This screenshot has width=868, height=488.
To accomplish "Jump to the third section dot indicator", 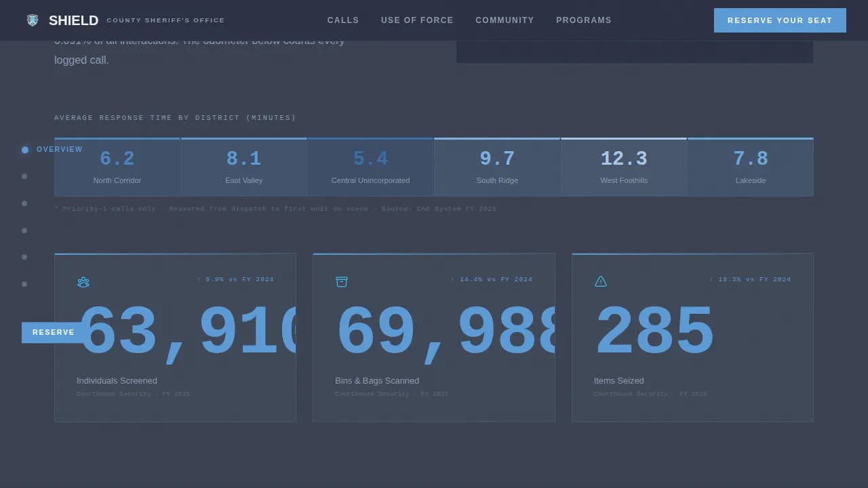I will [24, 203].
